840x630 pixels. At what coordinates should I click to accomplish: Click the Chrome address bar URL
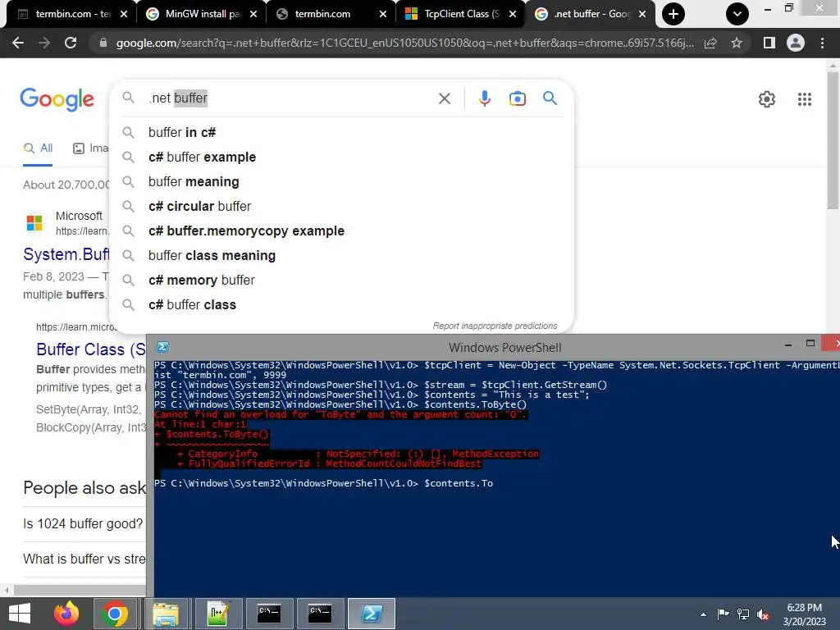pos(404,43)
